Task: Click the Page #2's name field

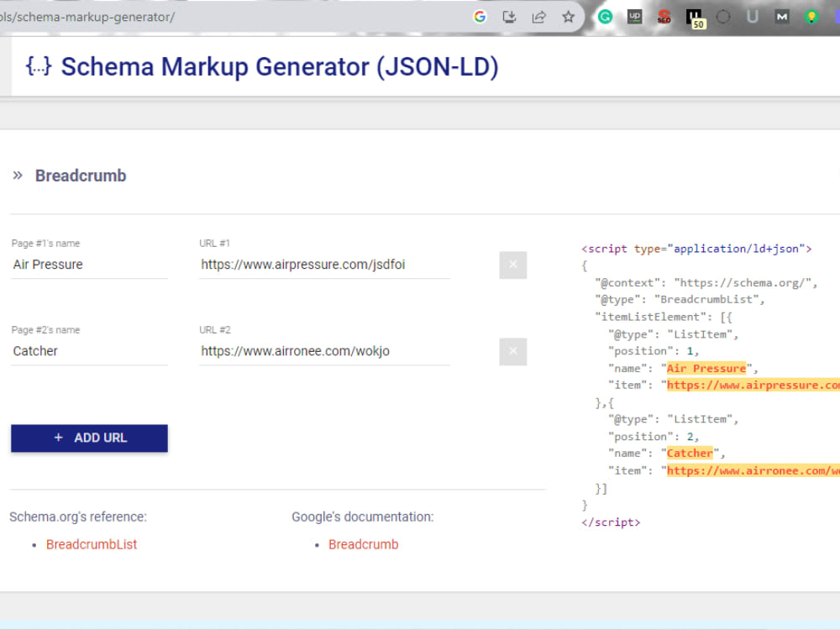Action: coord(90,351)
